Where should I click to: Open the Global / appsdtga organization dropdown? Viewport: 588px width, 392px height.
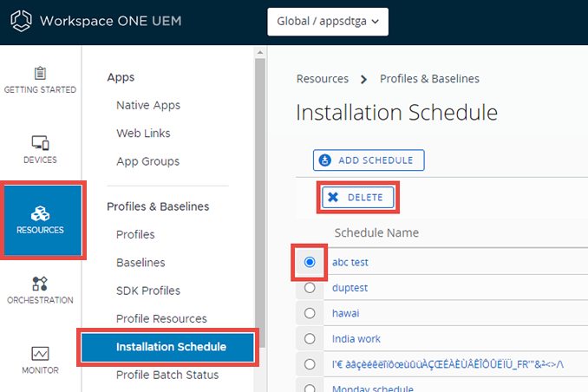(328, 22)
